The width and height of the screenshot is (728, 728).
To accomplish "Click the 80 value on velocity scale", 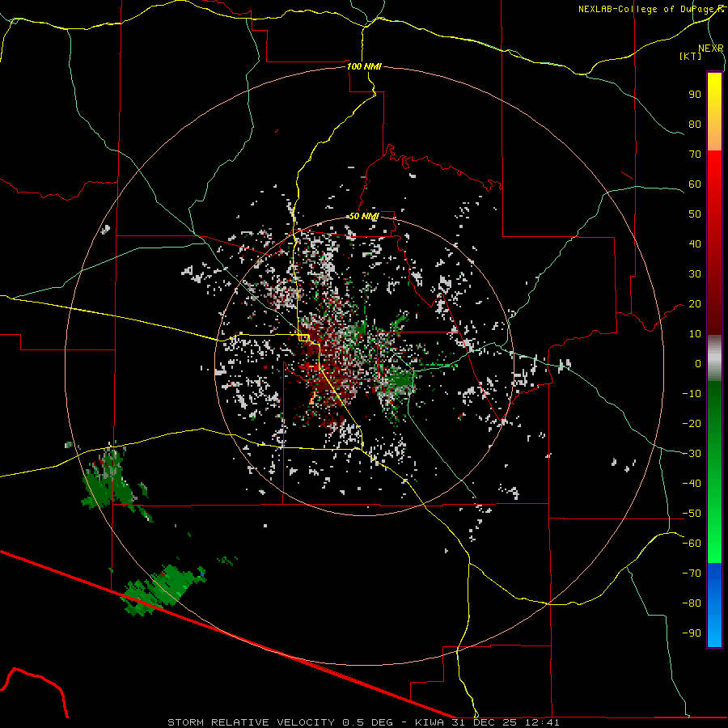I will pyautogui.click(x=695, y=125).
